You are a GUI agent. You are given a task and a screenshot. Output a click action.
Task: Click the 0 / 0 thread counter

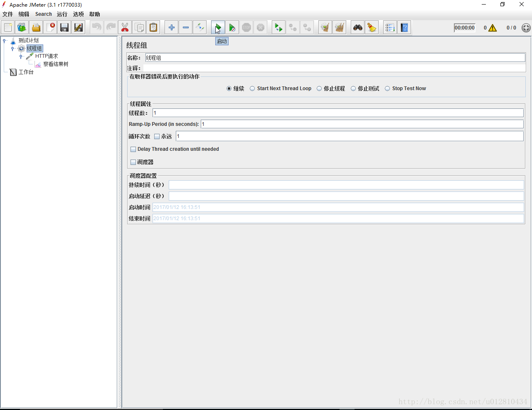[511, 28]
